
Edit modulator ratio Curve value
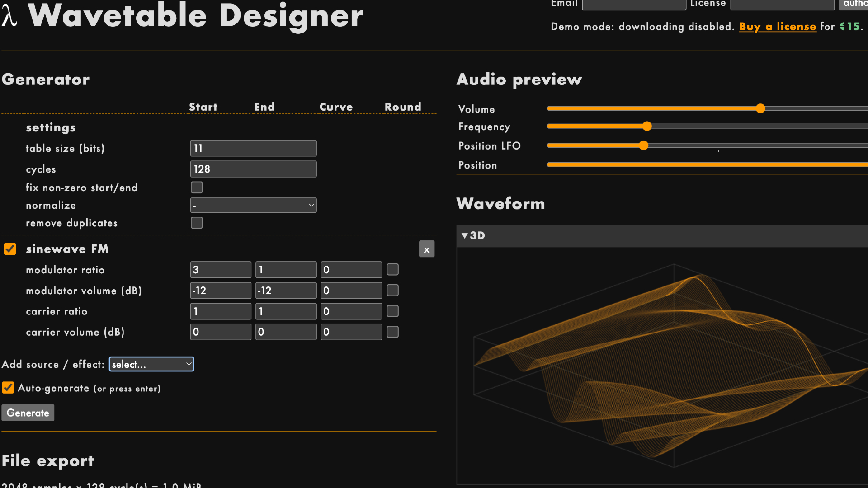351,270
